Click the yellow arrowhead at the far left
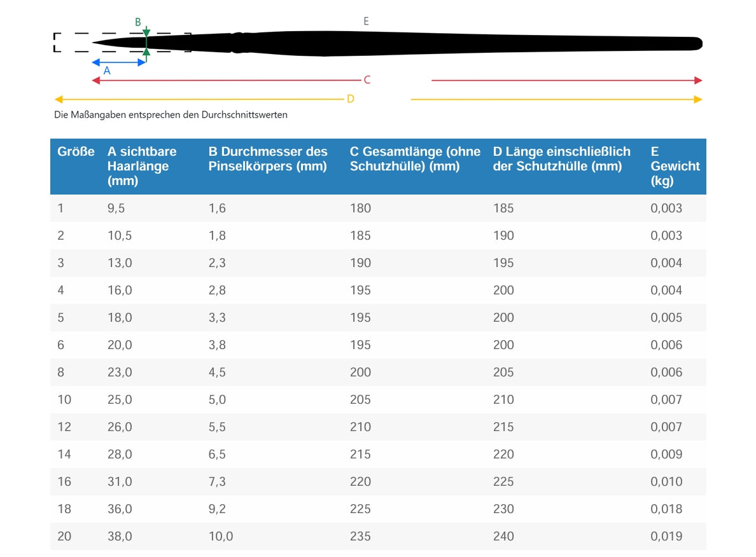756x557 pixels. pyautogui.click(x=59, y=99)
